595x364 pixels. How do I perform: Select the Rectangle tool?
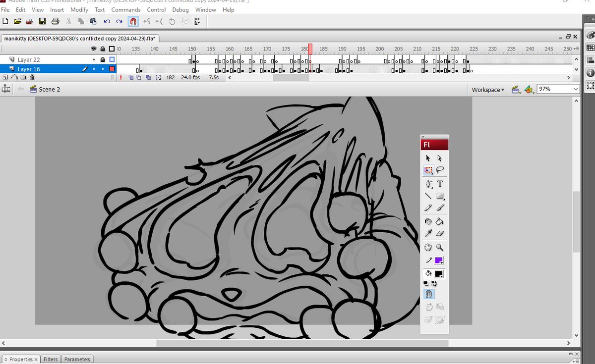tap(440, 196)
